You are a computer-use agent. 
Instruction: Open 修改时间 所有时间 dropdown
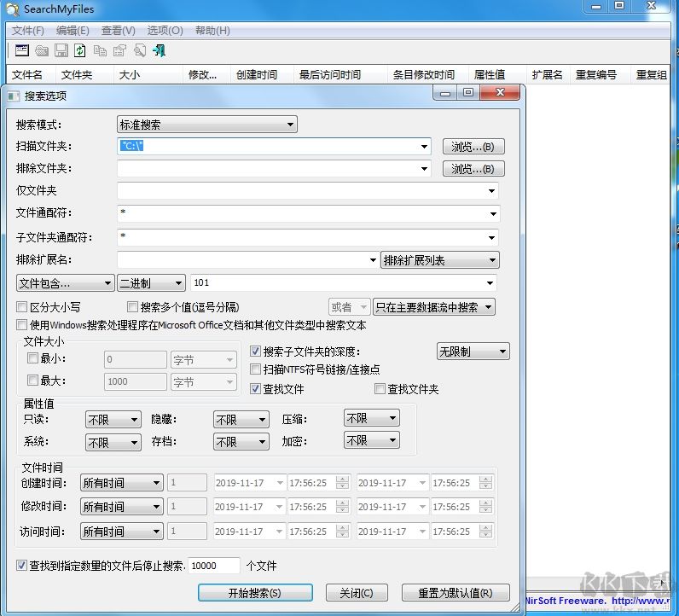122,507
